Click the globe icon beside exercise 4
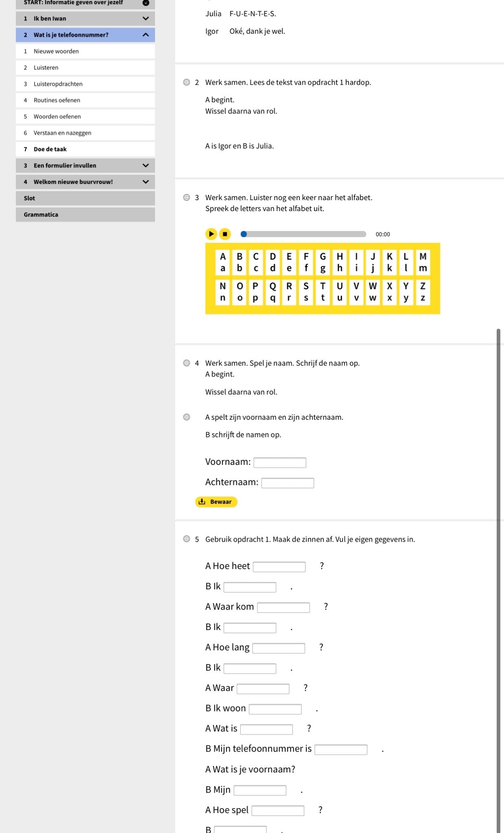Image resolution: width=504 pixels, height=833 pixels. click(x=186, y=363)
